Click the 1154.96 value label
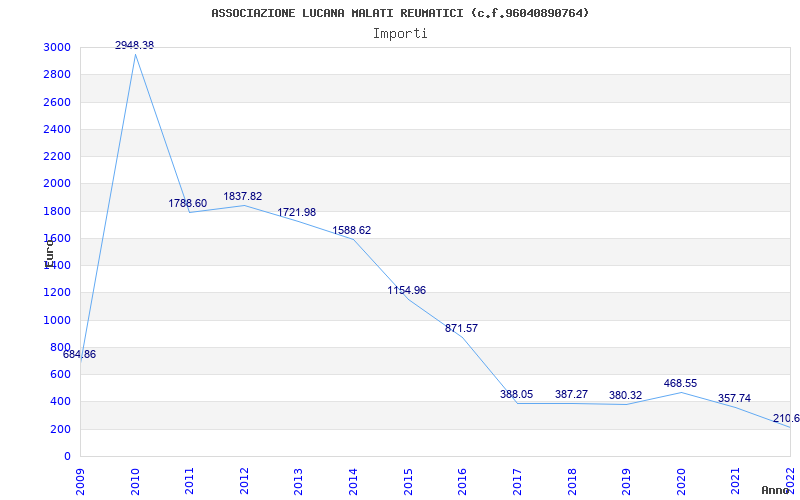 (x=407, y=291)
